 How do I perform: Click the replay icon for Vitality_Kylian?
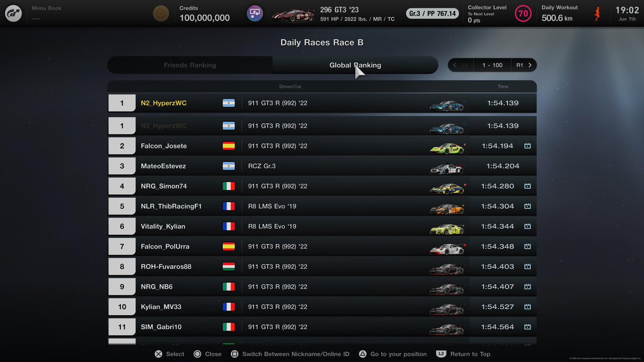click(527, 226)
